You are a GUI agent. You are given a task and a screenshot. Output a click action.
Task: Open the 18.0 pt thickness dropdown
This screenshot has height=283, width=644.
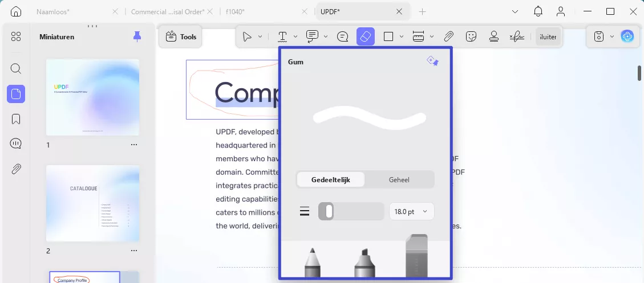(x=411, y=212)
